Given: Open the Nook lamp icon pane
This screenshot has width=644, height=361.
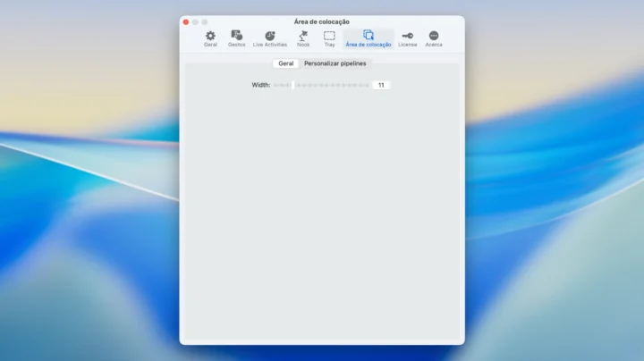Looking at the screenshot, I should tap(303, 38).
